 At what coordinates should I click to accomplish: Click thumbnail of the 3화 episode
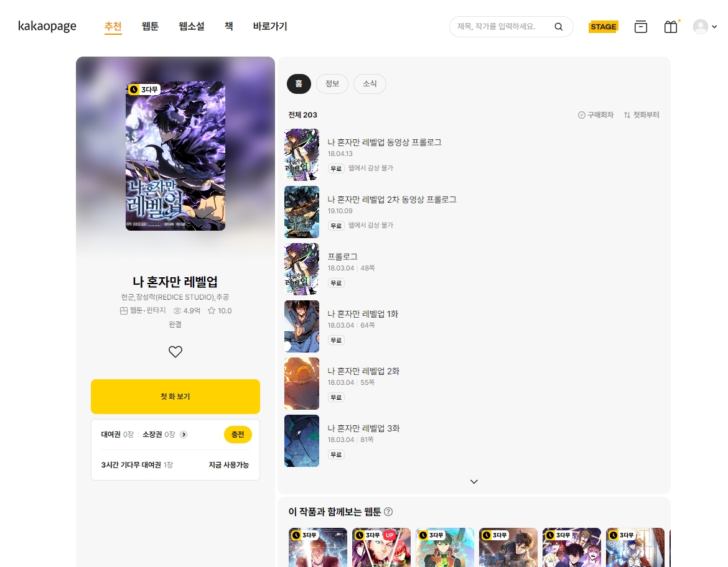(302, 441)
